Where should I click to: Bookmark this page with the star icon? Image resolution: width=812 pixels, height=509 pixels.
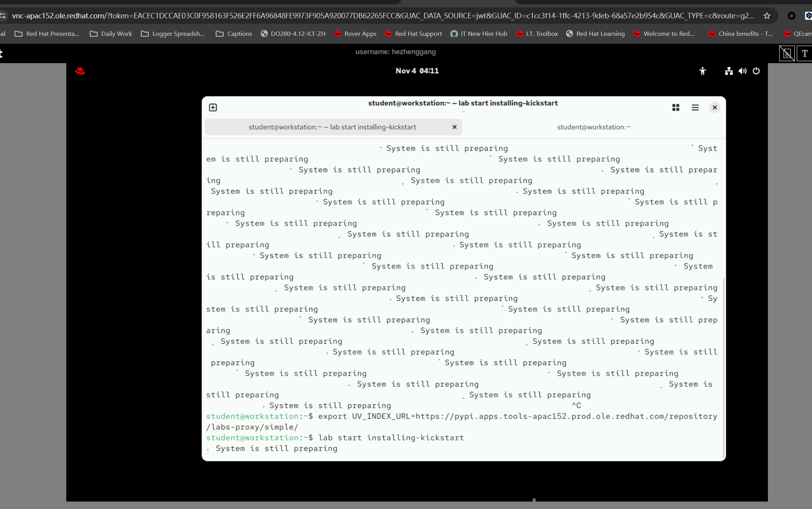(767, 16)
